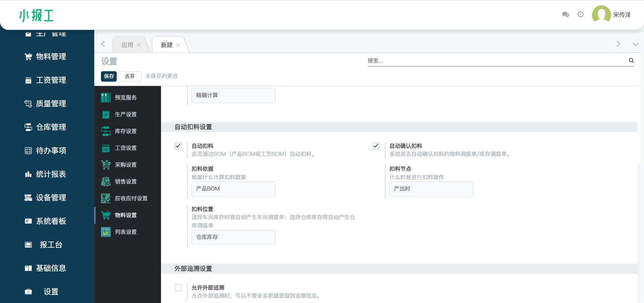644x303 pixels.
Task: Open the 扣料位置 仓库库存 dropdown
Action: click(x=233, y=237)
